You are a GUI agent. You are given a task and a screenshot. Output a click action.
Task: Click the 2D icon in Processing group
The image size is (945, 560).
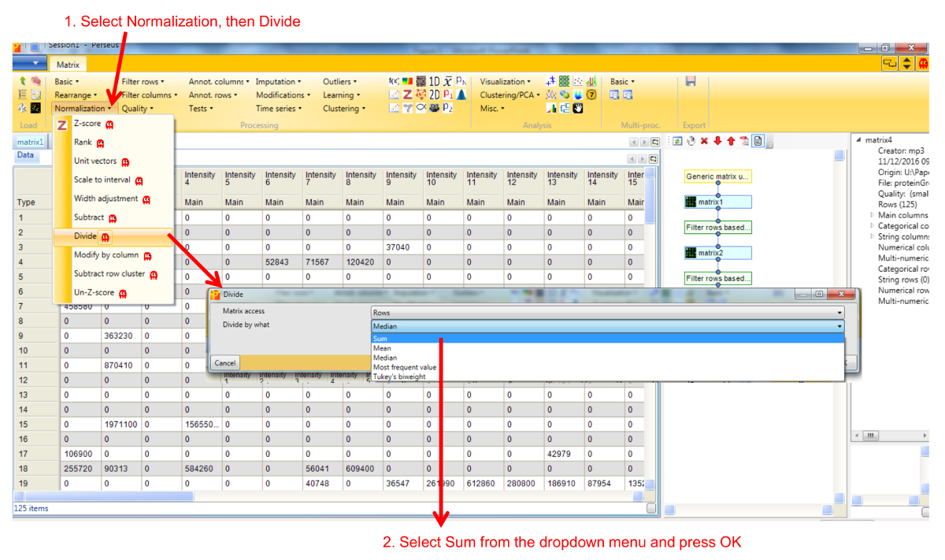(433, 95)
